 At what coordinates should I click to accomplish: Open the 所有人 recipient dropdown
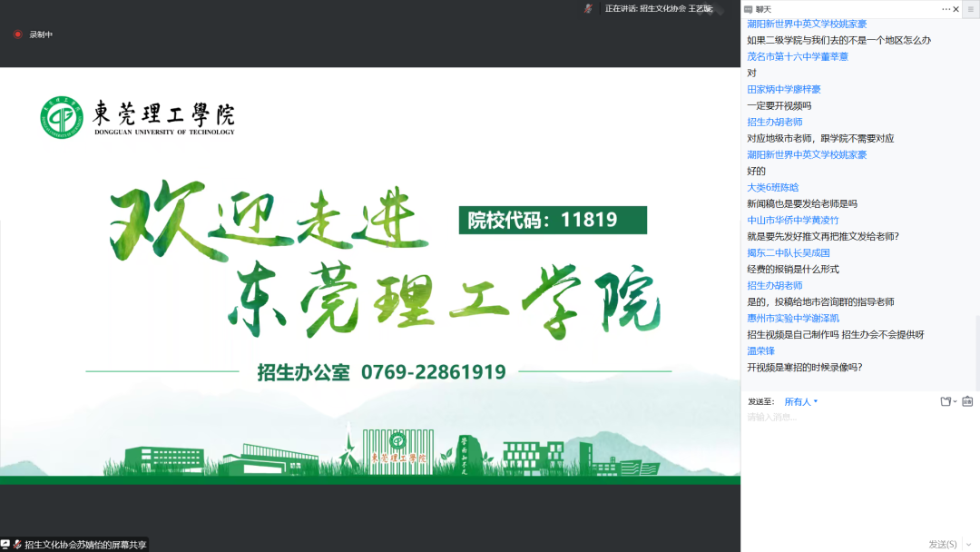click(801, 401)
